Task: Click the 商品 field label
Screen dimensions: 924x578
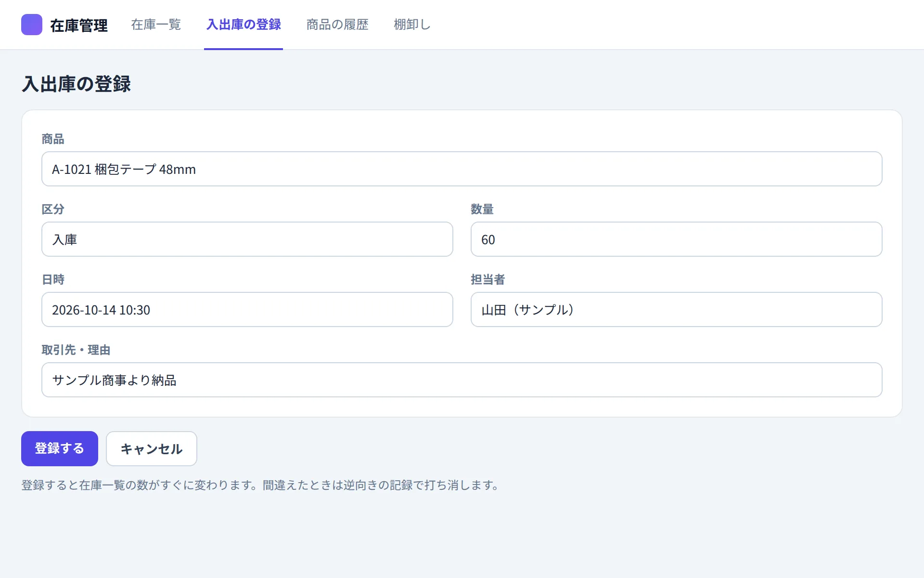Action: click(53, 139)
